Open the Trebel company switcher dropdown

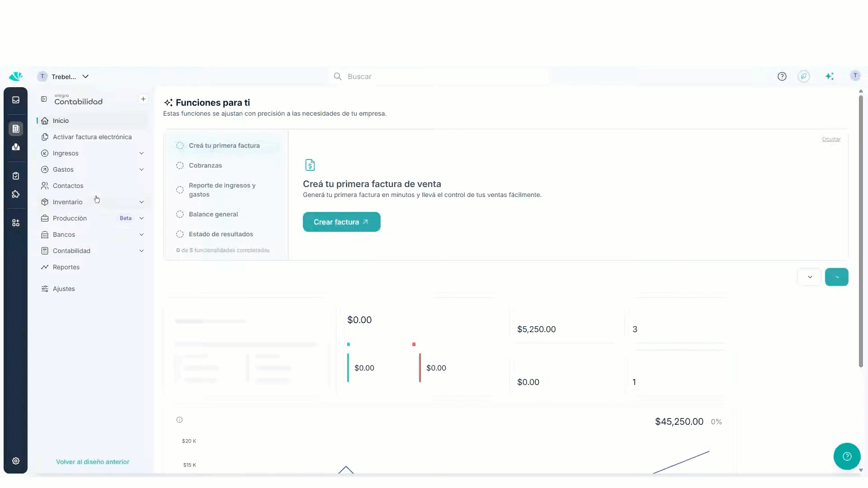pyautogui.click(x=63, y=76)
